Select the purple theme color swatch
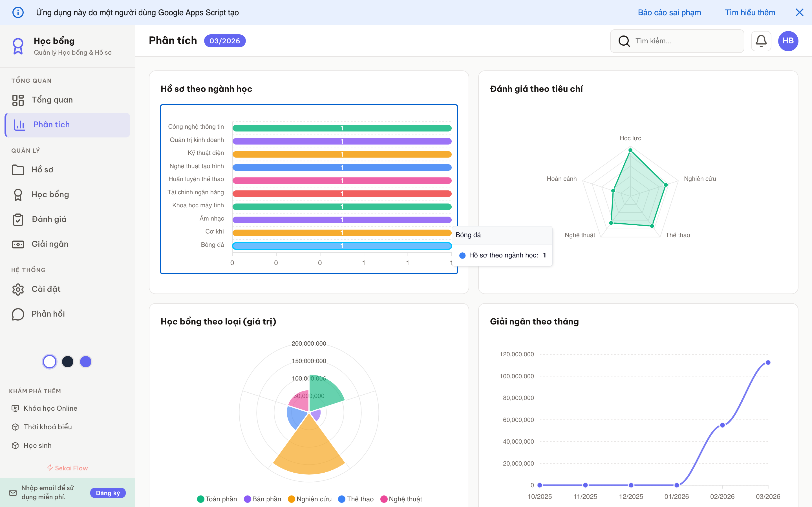The width and height of the screenshot is (812, 507). pos(85,361)
